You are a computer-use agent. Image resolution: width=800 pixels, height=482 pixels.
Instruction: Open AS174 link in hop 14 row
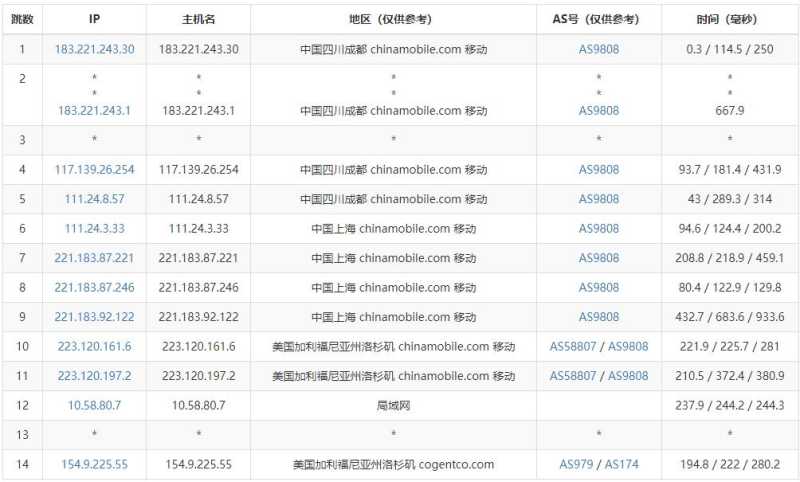(621, 464)
